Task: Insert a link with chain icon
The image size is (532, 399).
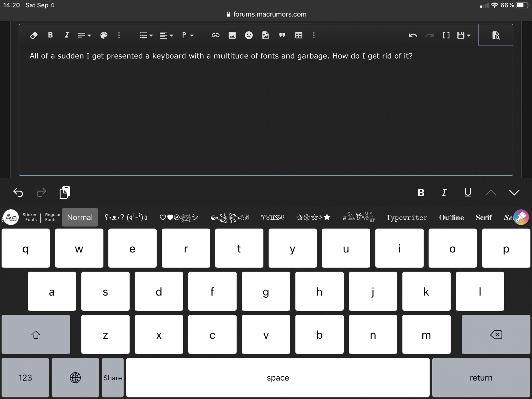Action: click(215, 35)
